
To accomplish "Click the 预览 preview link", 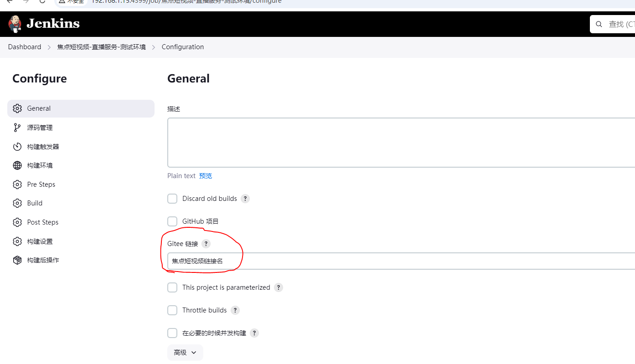I will 206,176.
